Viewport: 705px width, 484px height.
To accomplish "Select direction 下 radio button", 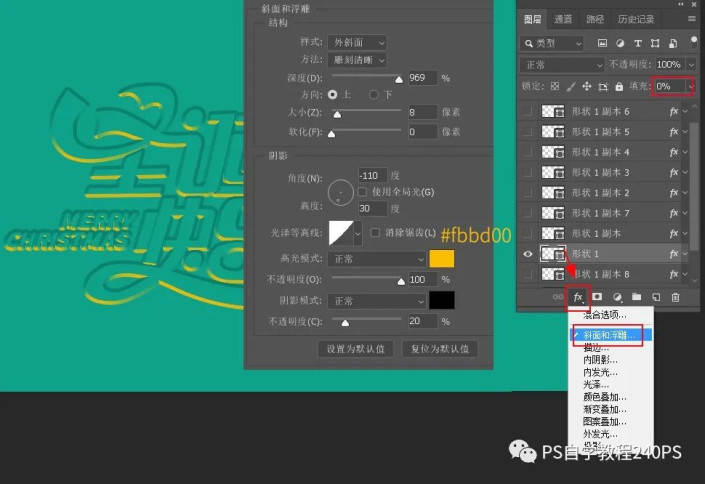I will click(374, 94).
